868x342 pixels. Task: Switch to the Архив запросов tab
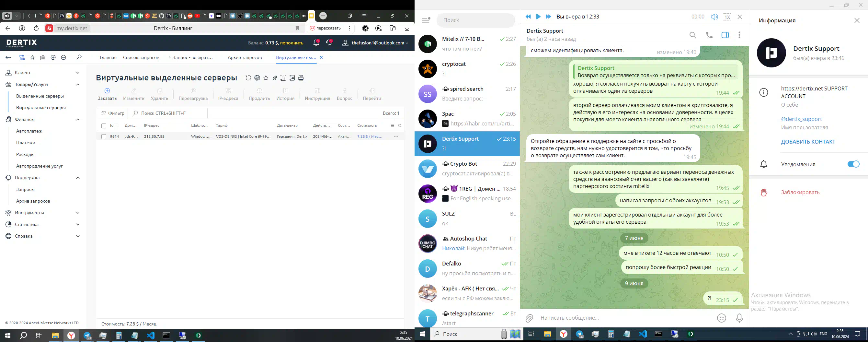(245, 58)
